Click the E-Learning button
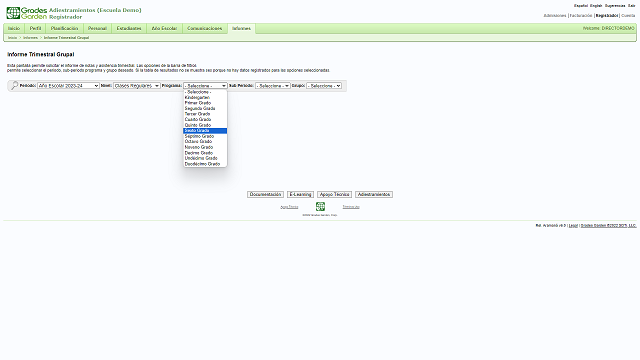 (x=300, y=195)
